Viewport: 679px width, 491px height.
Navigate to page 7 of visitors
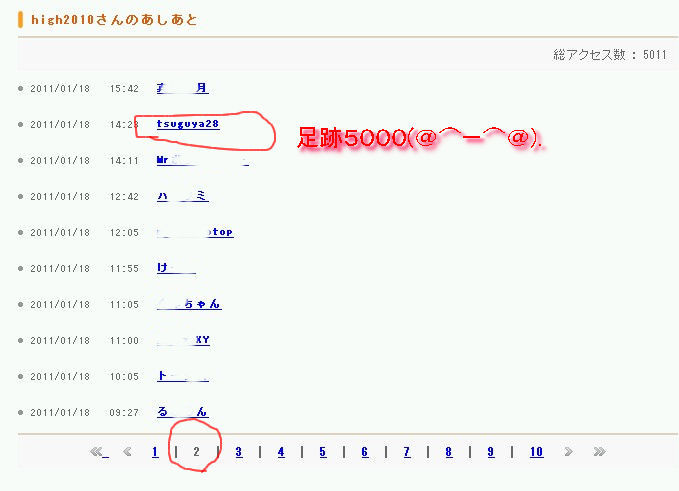[x=407, y=452]
